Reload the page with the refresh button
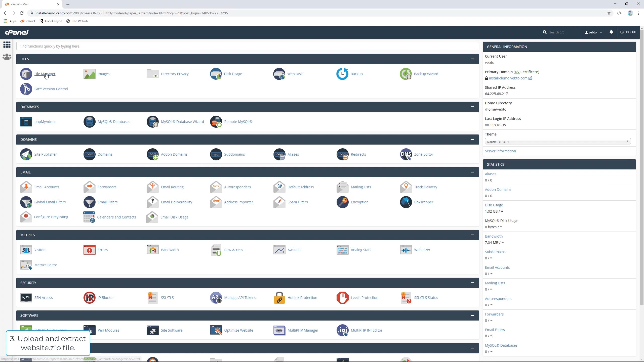The height and width of the screenshot is (362, 644). tap(22, 13)
